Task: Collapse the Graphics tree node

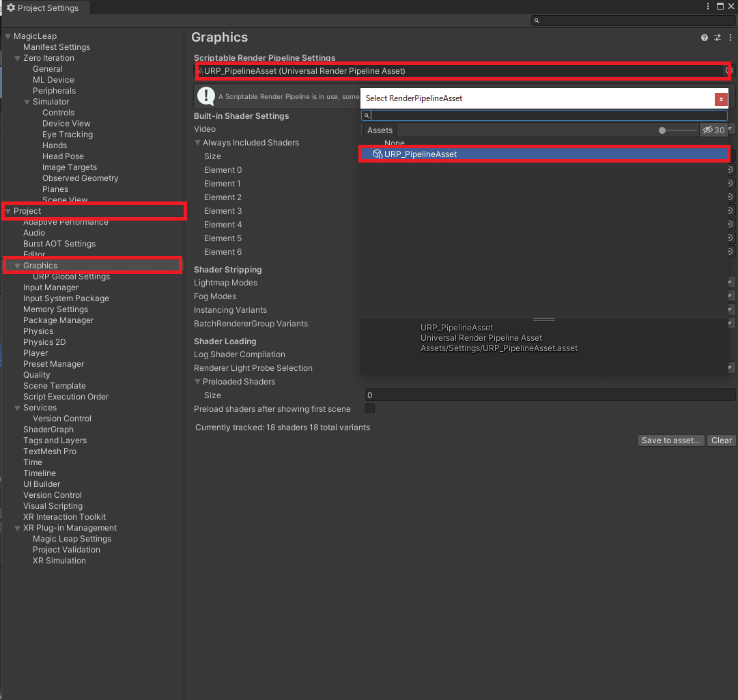Action: pos(18,266)
